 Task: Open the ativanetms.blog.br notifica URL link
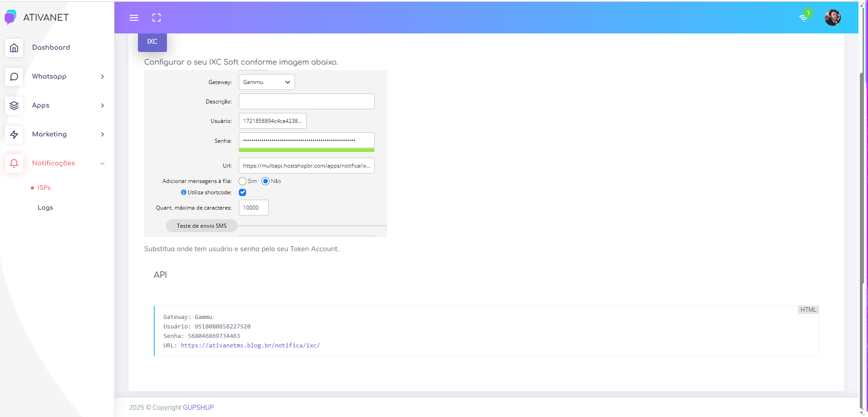[x=250, y=346]
